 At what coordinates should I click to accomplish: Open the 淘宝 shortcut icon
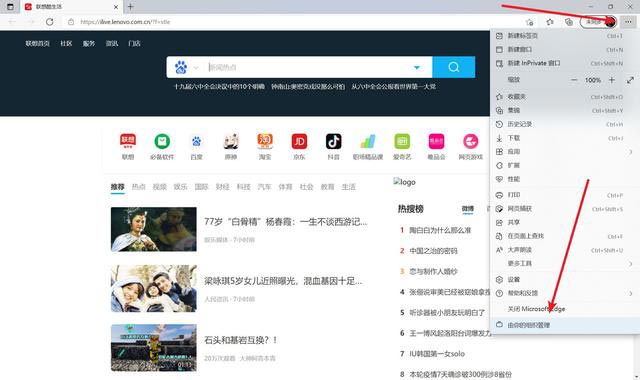(x=265, y=142)
